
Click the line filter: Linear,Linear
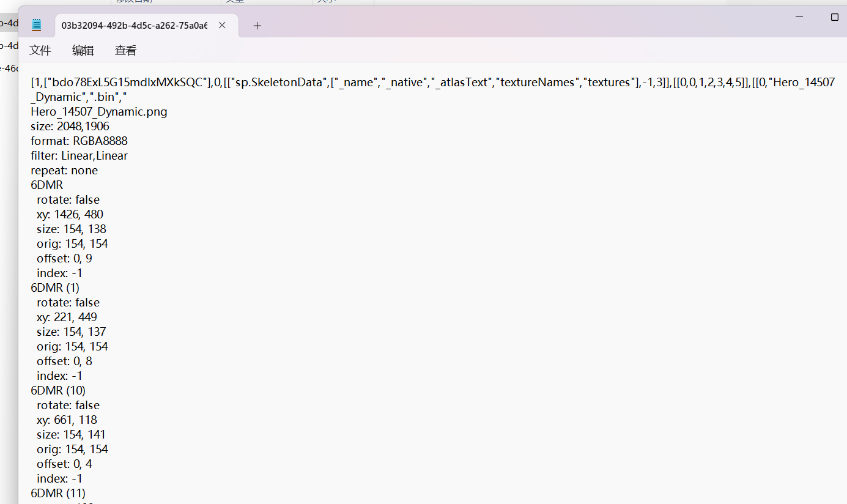(79, 155)
